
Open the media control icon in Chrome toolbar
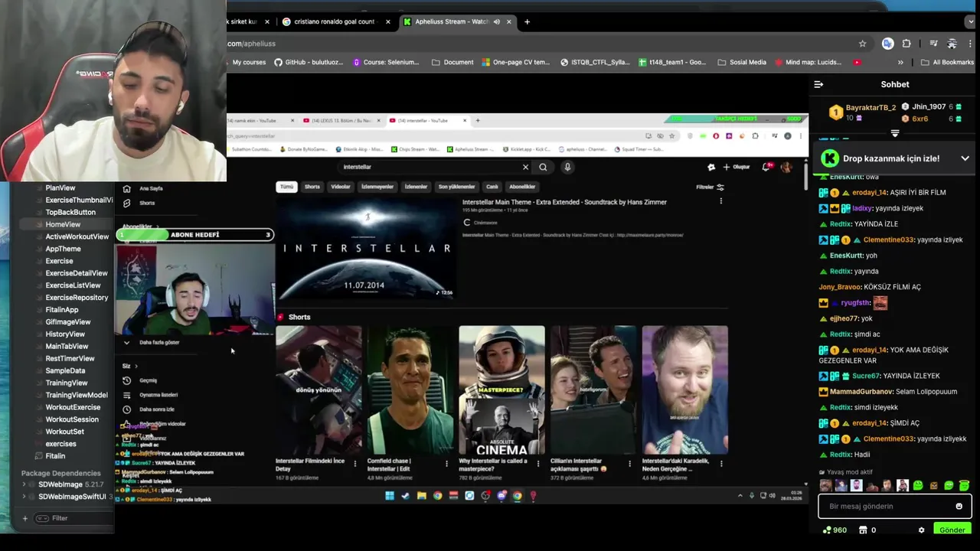933,44
